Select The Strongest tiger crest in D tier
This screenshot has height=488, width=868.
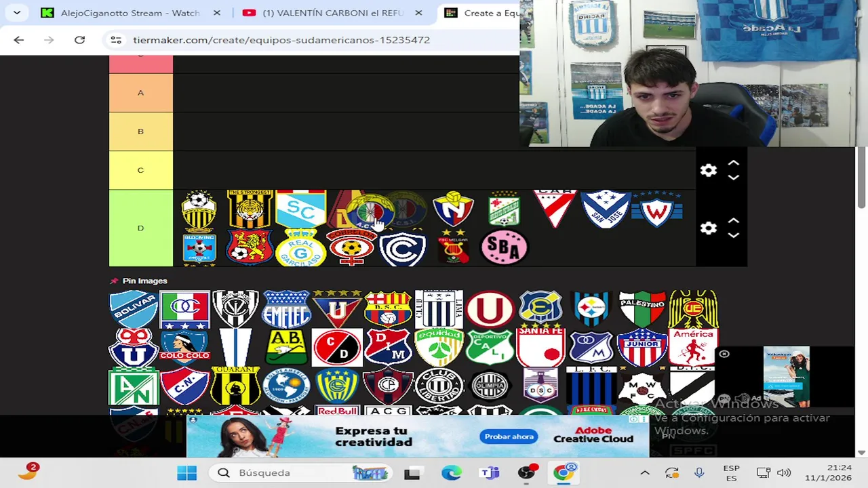pyautogui.click(x=250, y=209)
